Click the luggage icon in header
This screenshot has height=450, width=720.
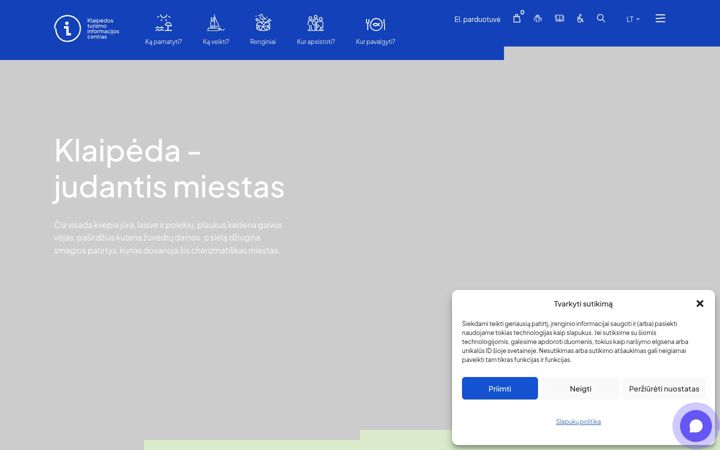click(538, 18)
